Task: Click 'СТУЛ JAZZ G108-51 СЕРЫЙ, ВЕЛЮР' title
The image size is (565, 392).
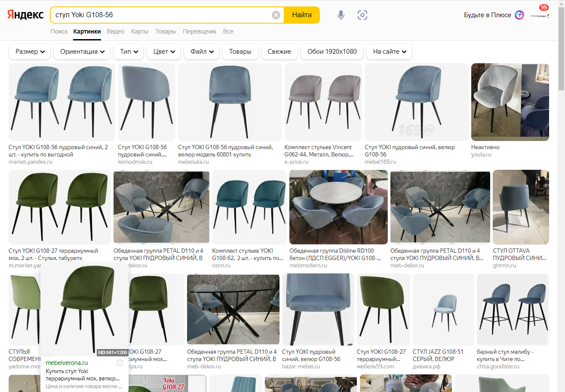Action: point(438,355)
